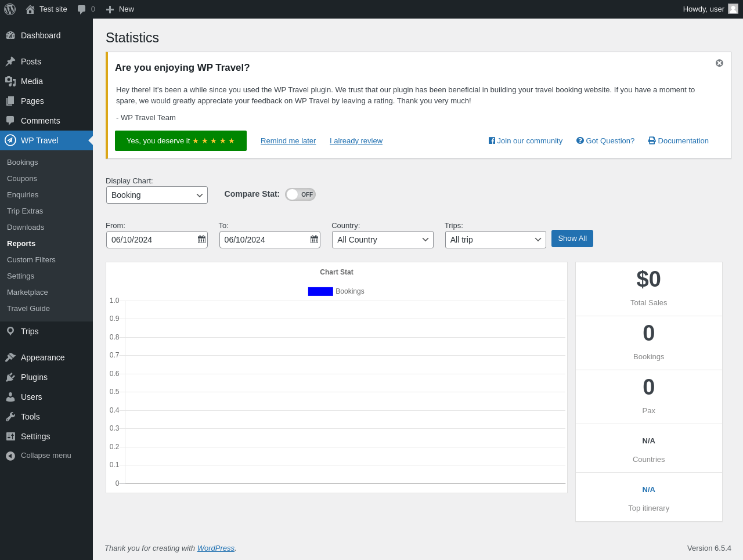Open the comments bubble icon in admin bar

click(x=82, y=9)
